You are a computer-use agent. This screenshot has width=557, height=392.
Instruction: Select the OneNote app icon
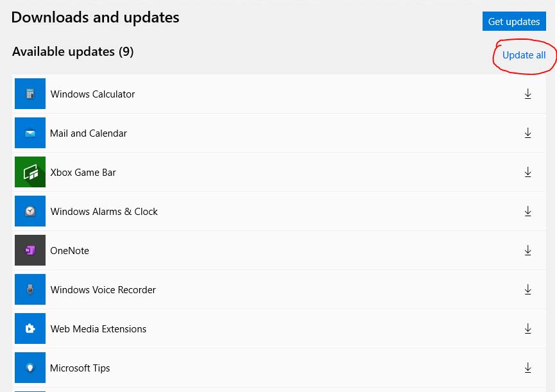(x=30, y=250)
